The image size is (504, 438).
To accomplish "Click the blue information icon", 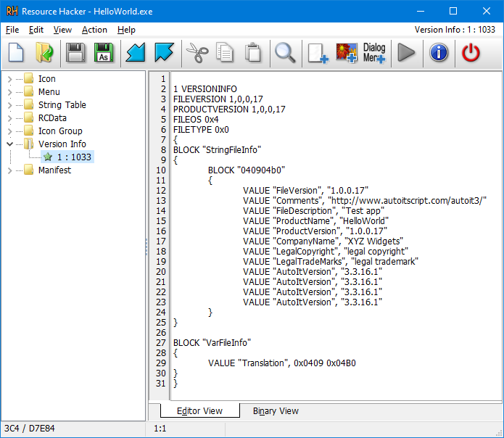I will (439, 52).
